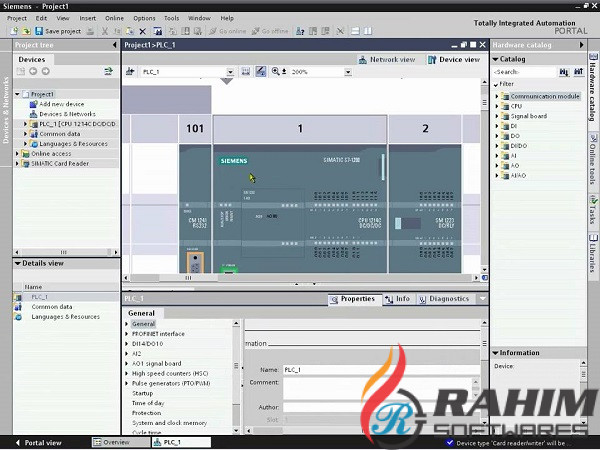This screenshot has width=600, height=450.
Task: Open the Project menu
Action: tap(17, 18)
